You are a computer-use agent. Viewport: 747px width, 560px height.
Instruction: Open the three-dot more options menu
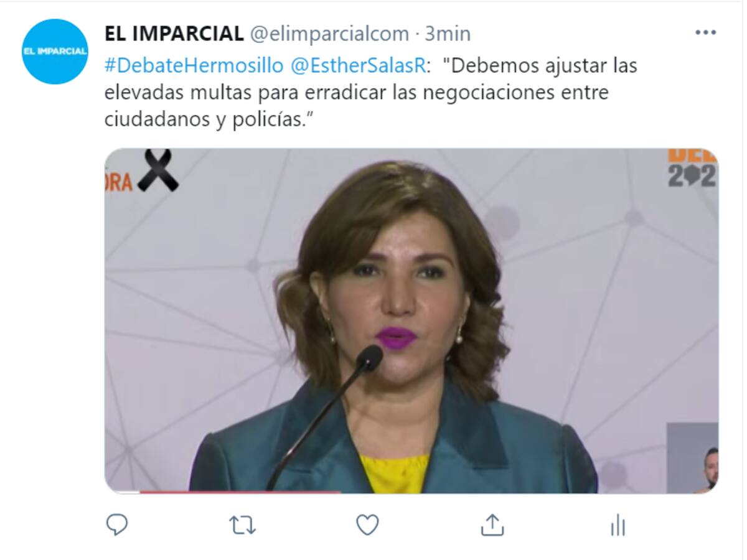(x=705, y=33)
